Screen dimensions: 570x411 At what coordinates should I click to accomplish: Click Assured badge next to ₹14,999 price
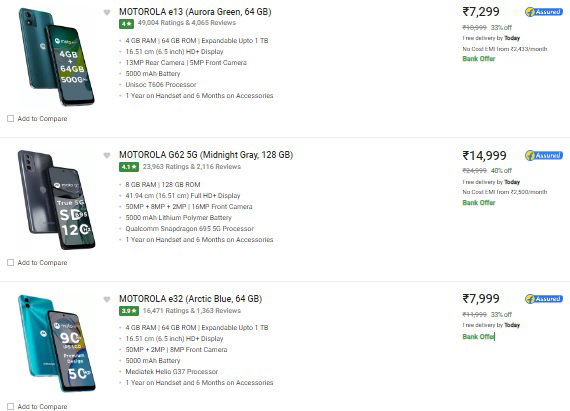(x=544, y=156)
